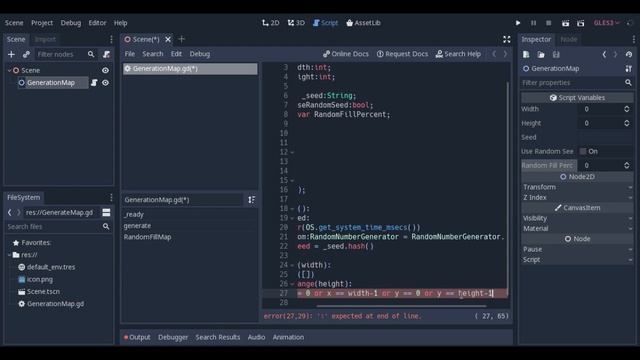Fold code block at line 18

[x=292, y=209]
